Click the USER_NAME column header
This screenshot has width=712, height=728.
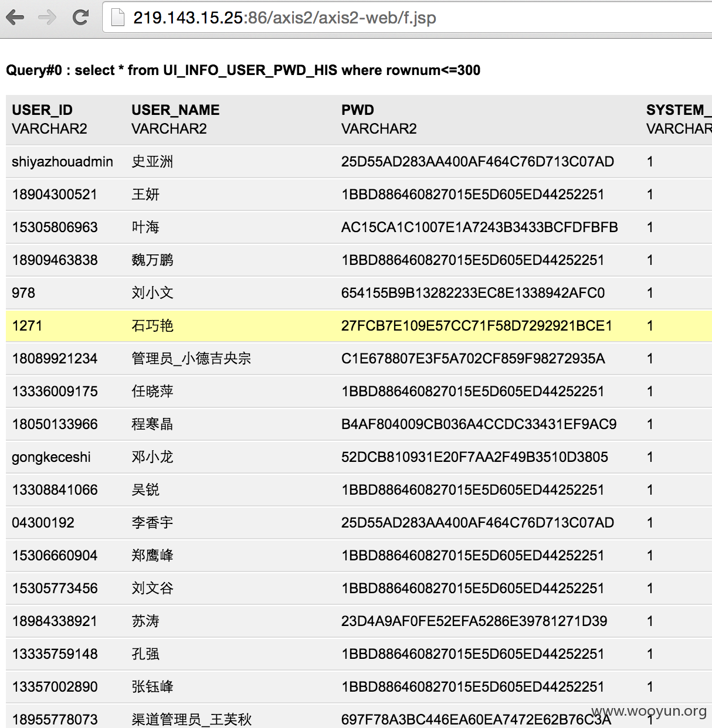click(175, 110)
